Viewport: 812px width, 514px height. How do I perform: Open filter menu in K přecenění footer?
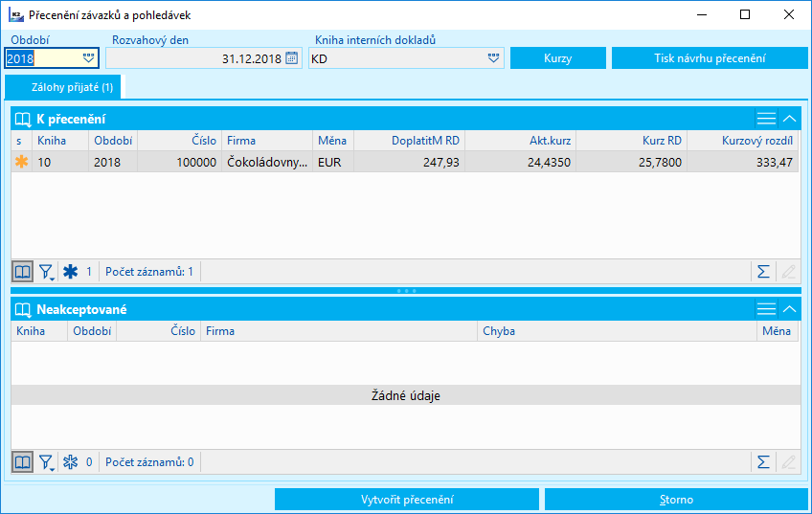(47, 272)
